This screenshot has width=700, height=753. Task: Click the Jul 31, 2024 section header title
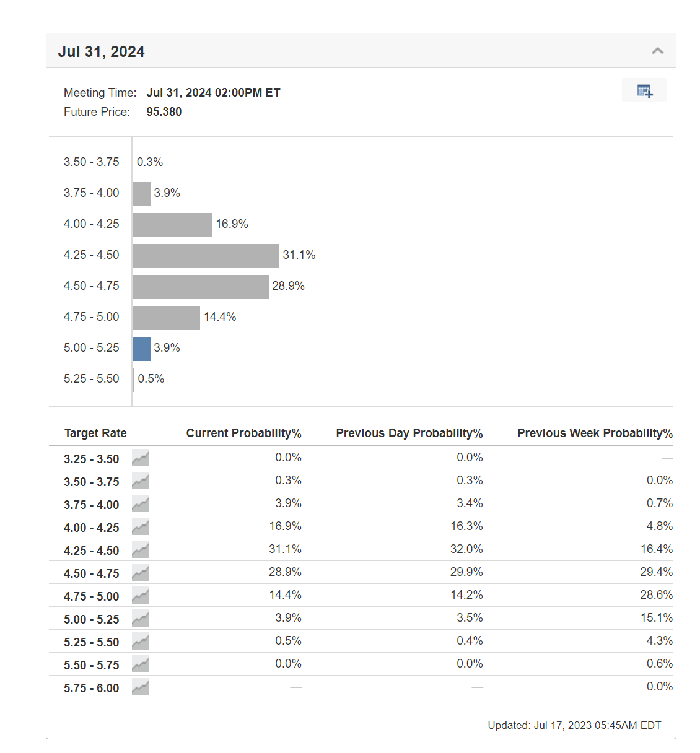(x=102, y=51)
